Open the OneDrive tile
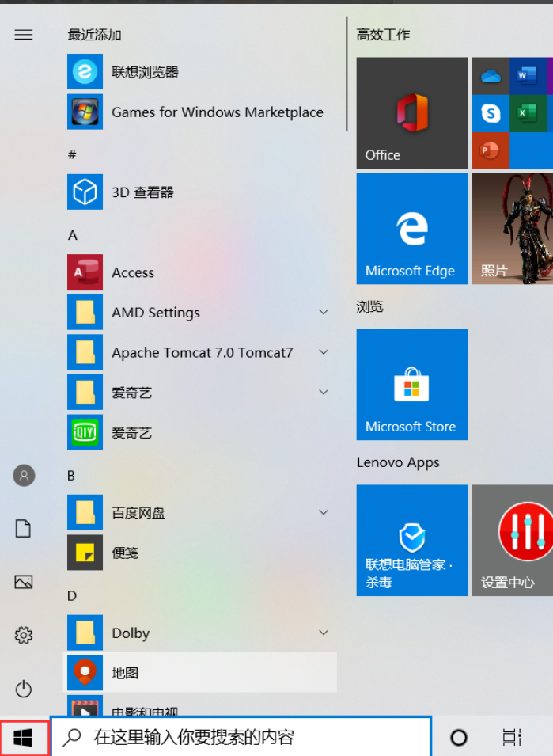Screen dimensions: 553x756 [491, 76]
